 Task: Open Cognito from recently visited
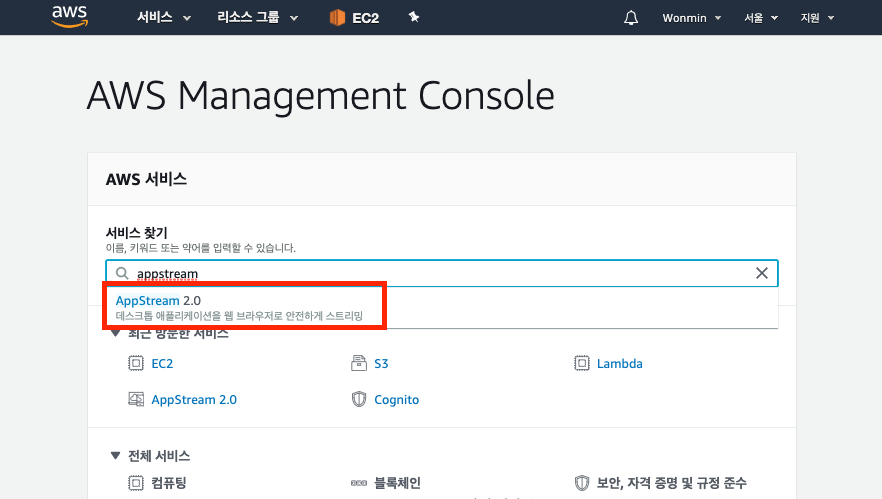tap(397, 399)
